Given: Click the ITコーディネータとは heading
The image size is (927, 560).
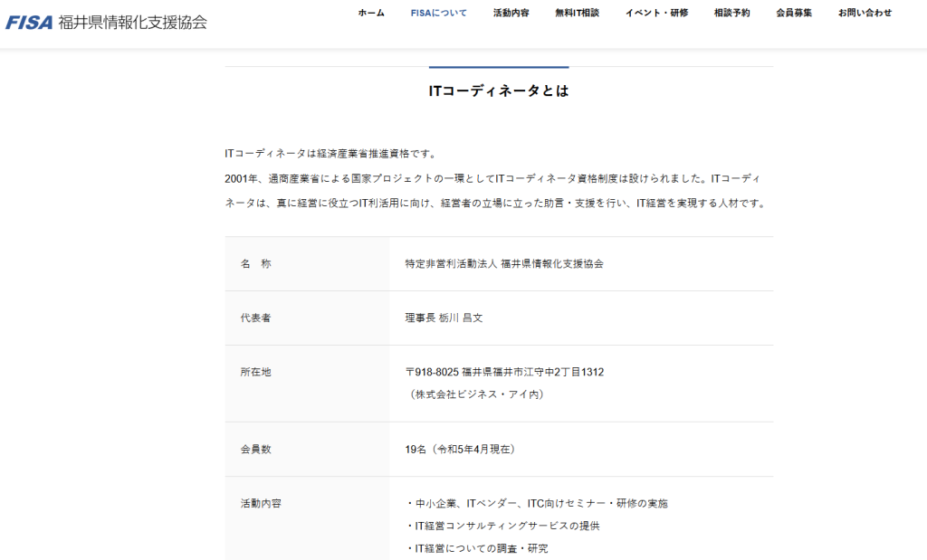Looking at the screenshot, I should (499, 91).
